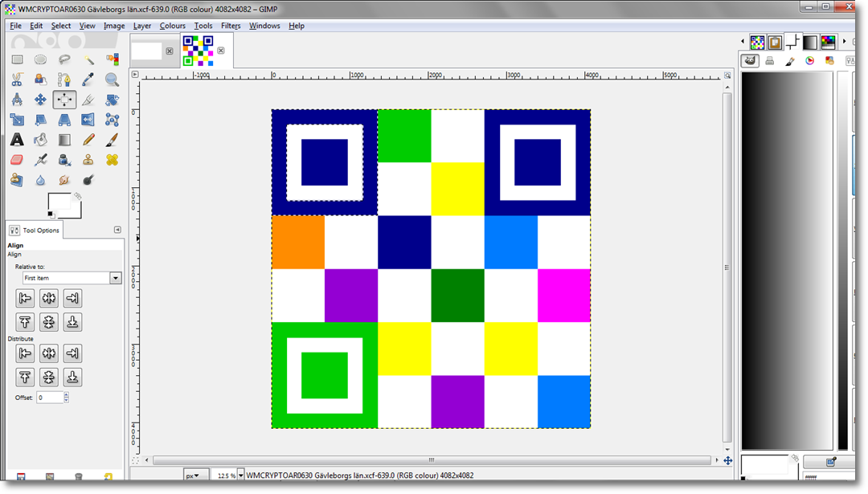
Task: Choose the Blend gradient tool
Action: click(x=64, y=140)
